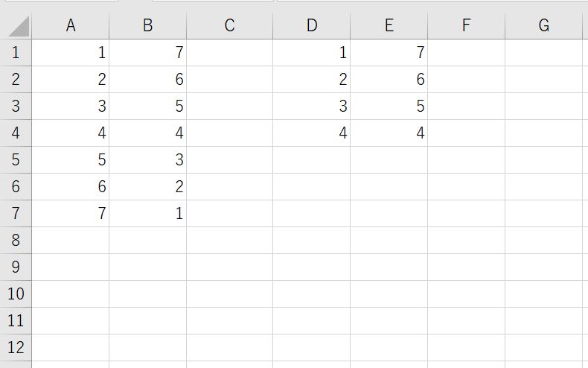Click cell B7 containing 1
The image size is (588, 368).
[x=148, y=213]
